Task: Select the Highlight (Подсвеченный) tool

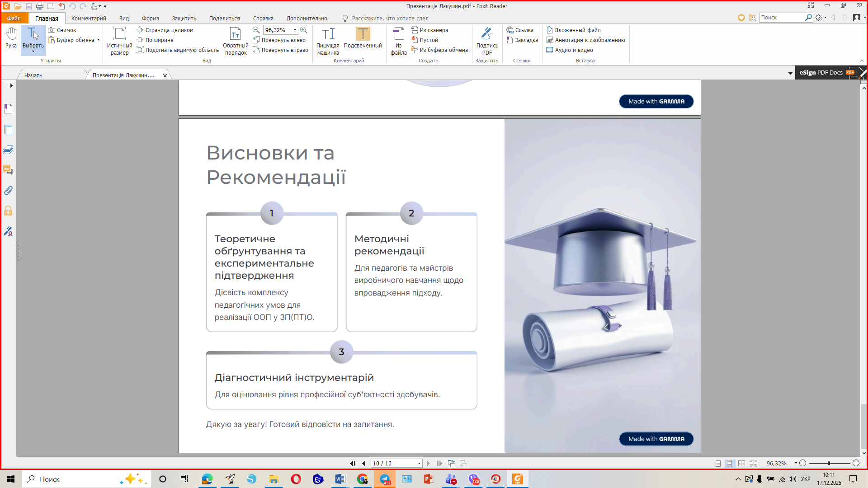Action: coord(363,38)
